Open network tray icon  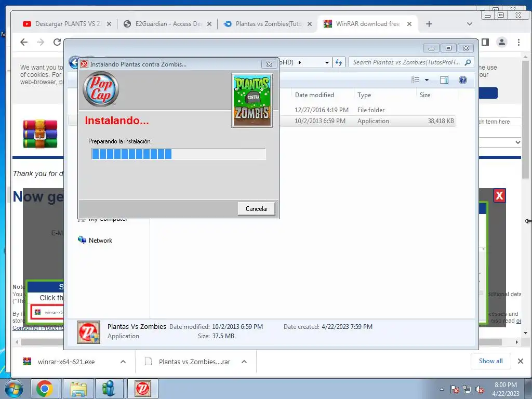467,389
